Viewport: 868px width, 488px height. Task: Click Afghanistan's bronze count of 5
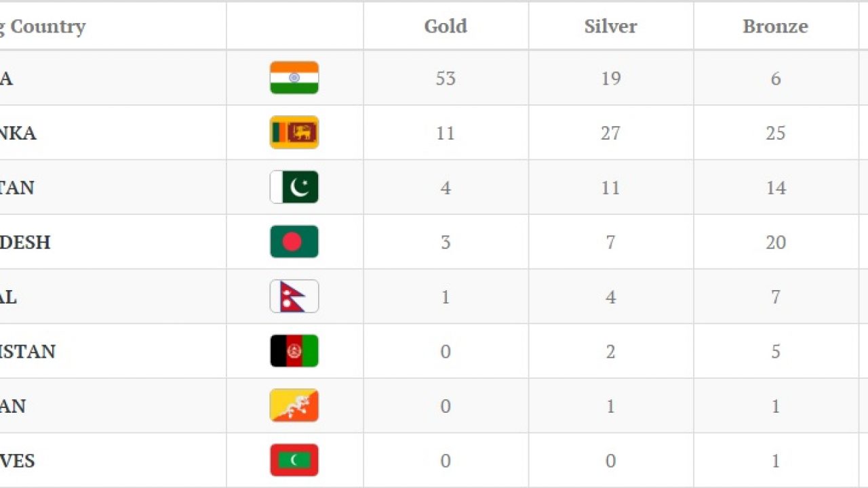775,351
